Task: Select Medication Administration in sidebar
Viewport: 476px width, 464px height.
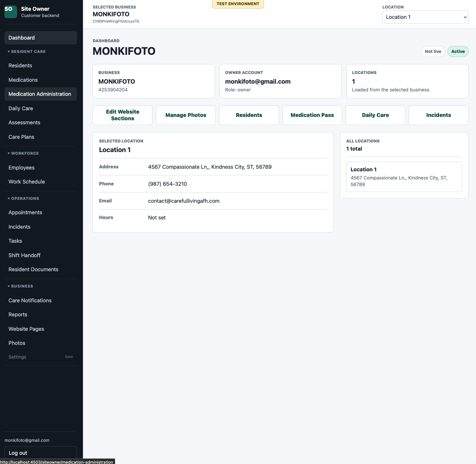Action: point(41,94)
